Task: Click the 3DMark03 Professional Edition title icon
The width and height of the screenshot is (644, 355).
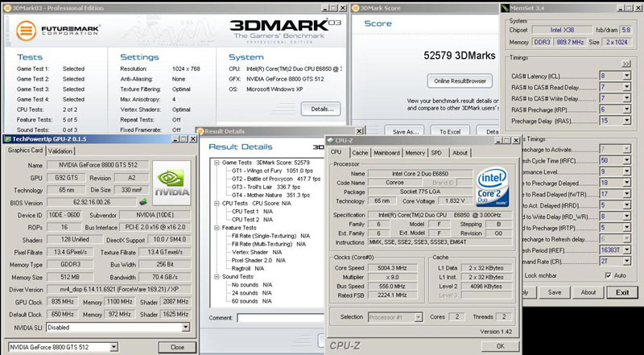Action: click(8, 8)
